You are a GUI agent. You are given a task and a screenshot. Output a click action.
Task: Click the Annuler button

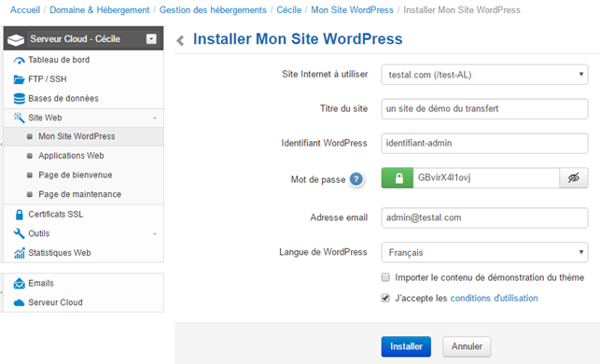pos(467,346)
